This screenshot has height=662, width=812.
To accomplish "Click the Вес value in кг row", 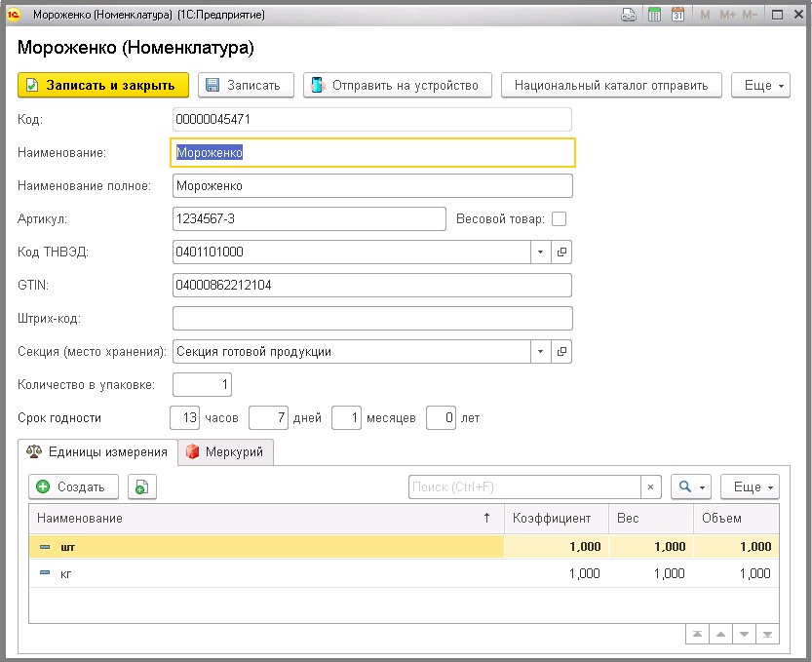I will click(669, 573).
